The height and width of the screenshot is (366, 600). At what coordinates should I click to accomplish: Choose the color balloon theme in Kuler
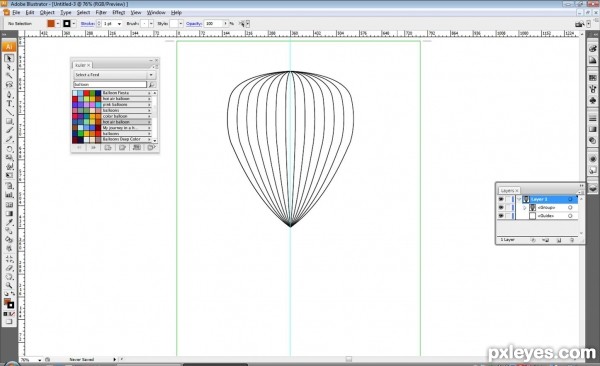click(x=112, y=116)
